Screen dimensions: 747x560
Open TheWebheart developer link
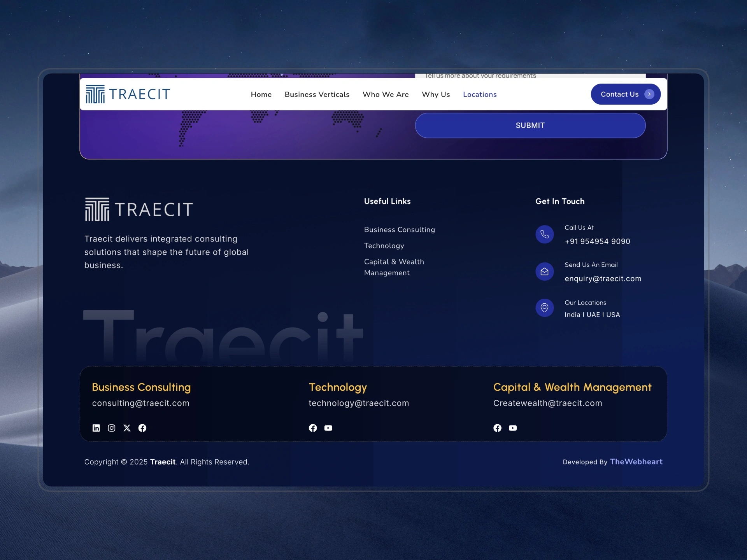point(636,462)
